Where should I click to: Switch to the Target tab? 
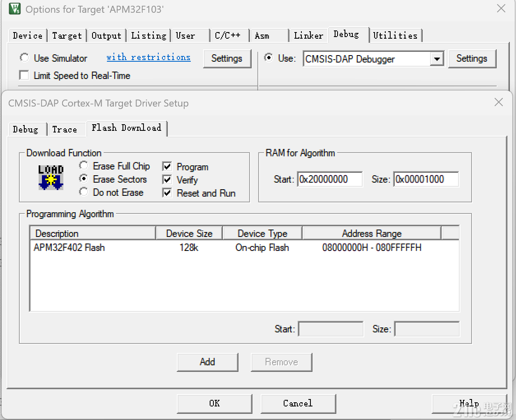click(x=67, y=36)
